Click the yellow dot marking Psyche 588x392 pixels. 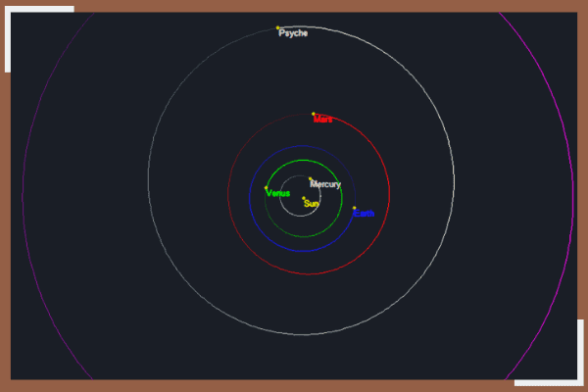[x=277, y=27]
